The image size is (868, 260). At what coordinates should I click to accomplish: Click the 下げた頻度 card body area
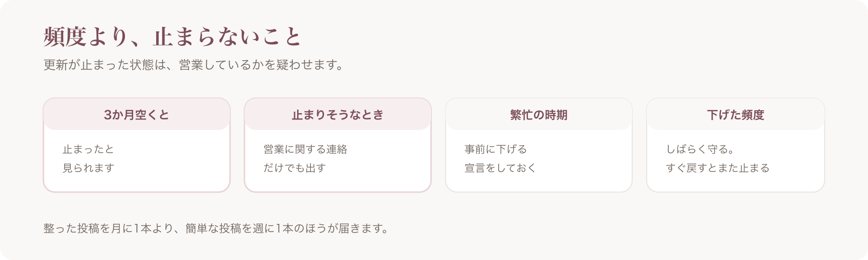point(735,160)
